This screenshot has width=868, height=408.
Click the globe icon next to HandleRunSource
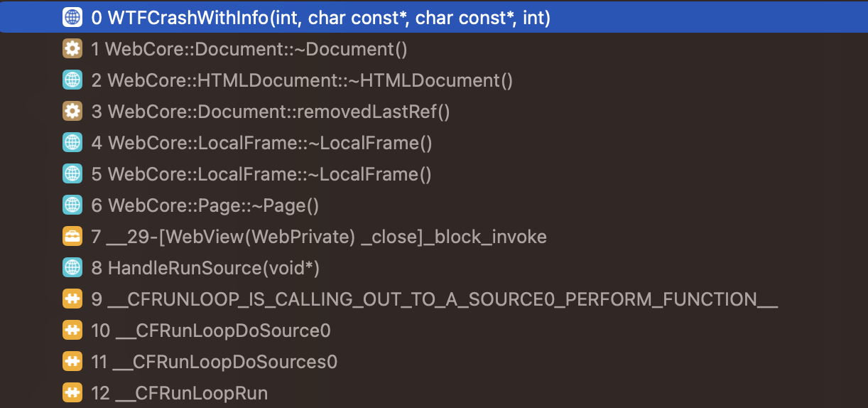pyautogui.click(x=72, y=268)
